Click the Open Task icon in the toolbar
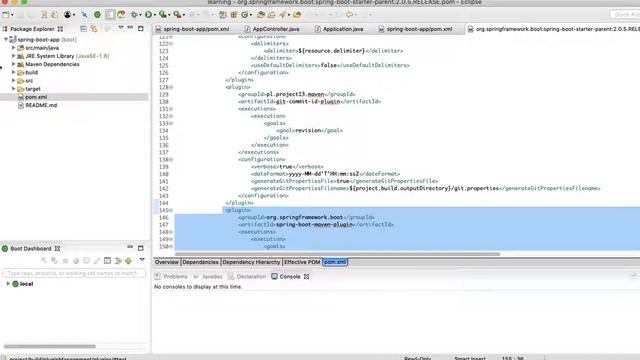The height and width of the screenshot is (360, 640). (x=271, y=15)
